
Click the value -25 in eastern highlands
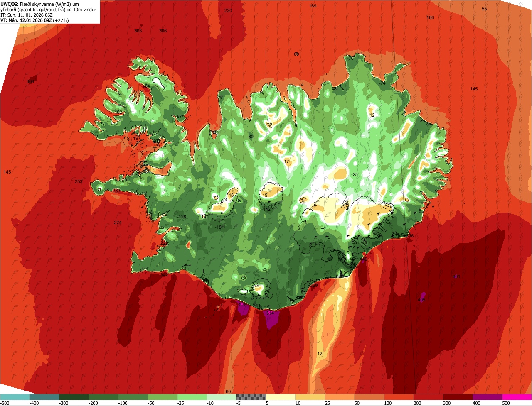click(x=355, y=174)
